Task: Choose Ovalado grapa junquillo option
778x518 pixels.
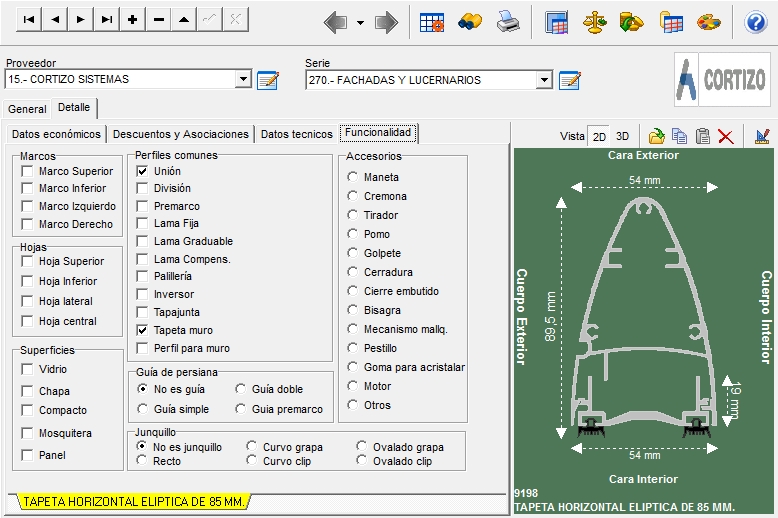Action: pos(361,446)
